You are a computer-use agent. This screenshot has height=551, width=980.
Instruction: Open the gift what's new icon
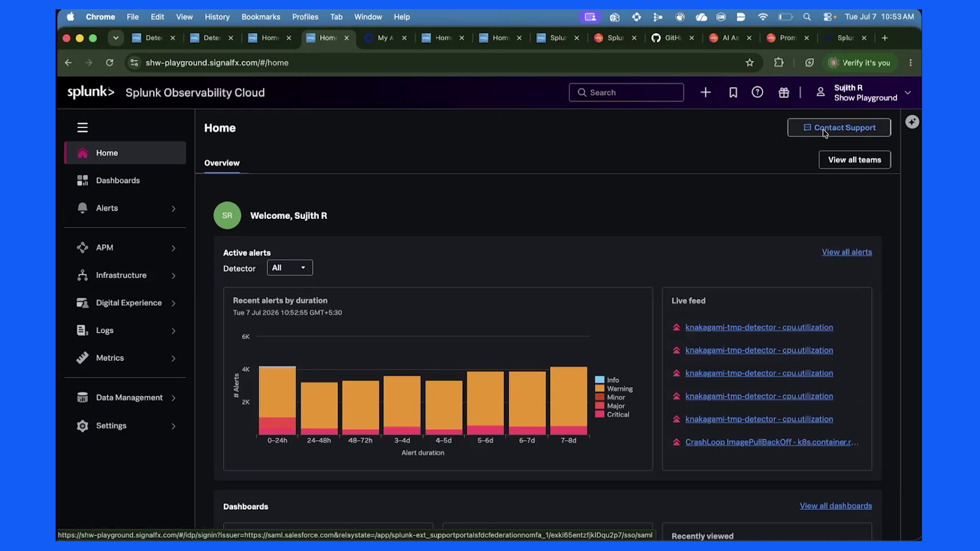coord(783,92)
